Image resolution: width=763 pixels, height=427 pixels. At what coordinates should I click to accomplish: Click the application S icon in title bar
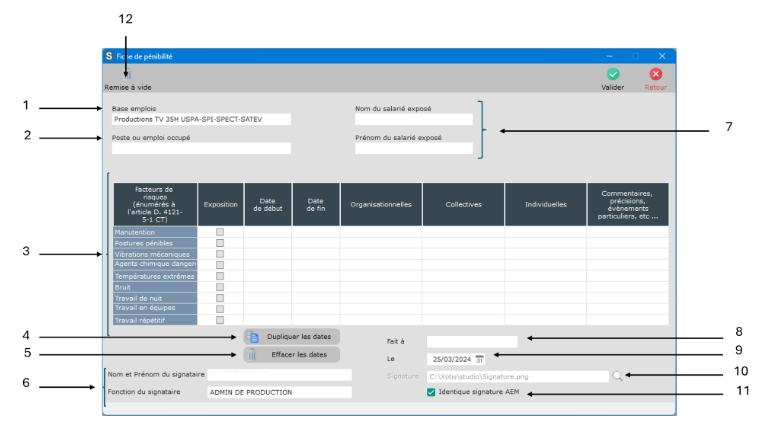(x=109, y=56)
